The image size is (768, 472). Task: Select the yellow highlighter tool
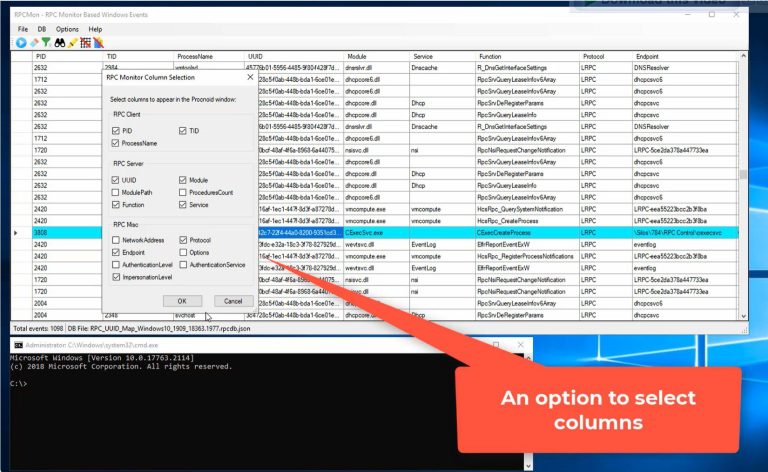point(72,43)
